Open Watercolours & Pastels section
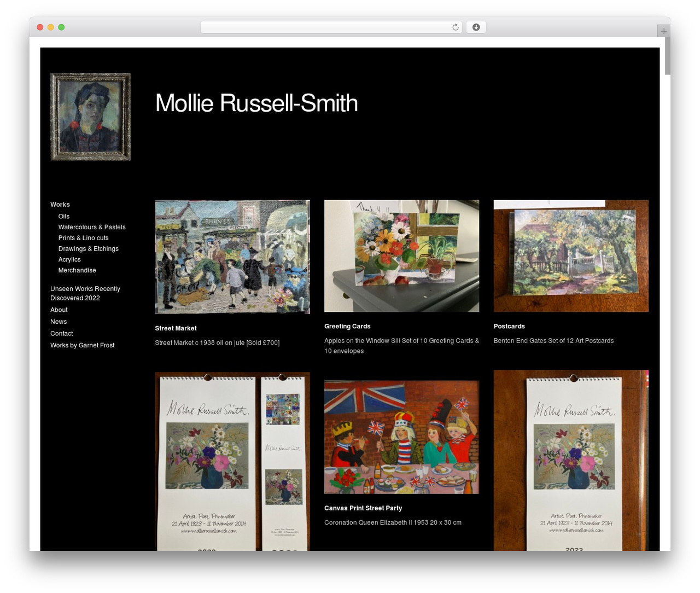 (x=92, y=227)
